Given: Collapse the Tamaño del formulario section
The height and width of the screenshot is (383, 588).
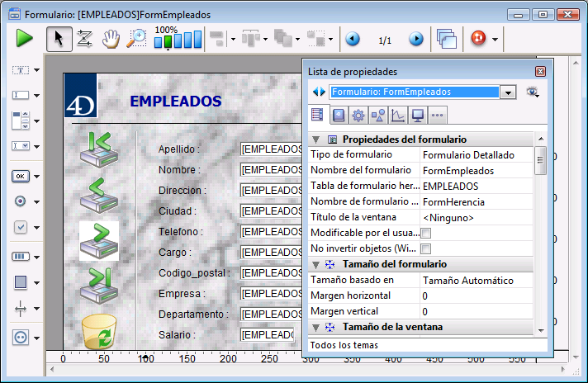Looking at the screenshot, I should point(315,264).
